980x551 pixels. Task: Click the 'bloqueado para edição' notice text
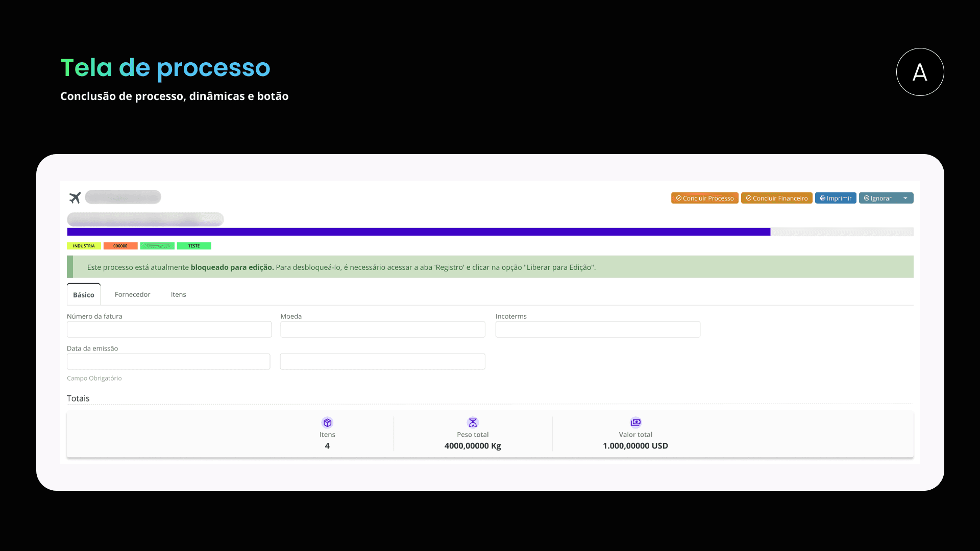232,267
